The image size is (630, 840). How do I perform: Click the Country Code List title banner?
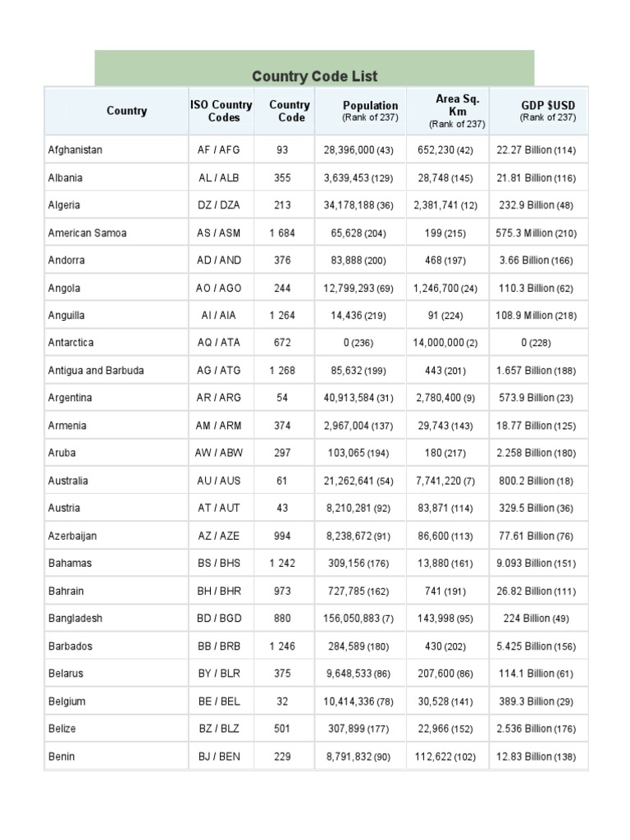coord(314,75)
